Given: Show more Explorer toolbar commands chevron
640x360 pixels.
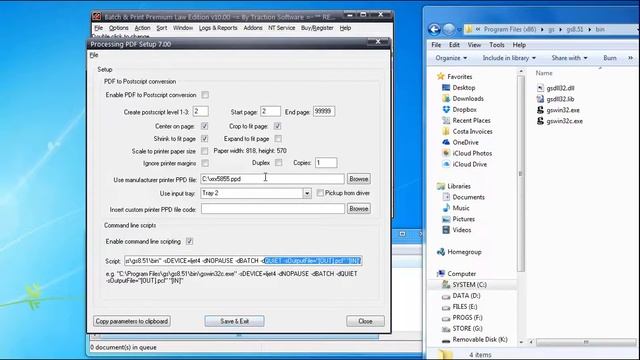Looking at the screenshot, I should (x=631, y=58).
